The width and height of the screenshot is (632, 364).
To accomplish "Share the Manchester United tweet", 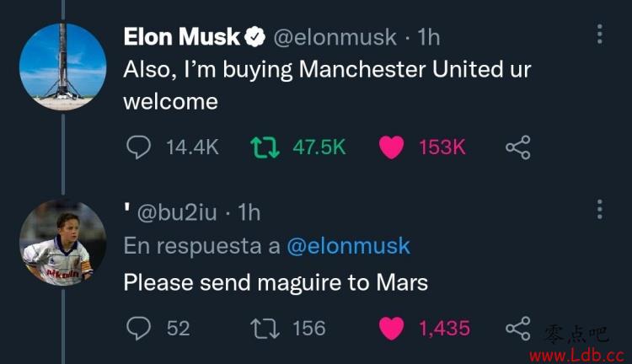I will 518,147.
